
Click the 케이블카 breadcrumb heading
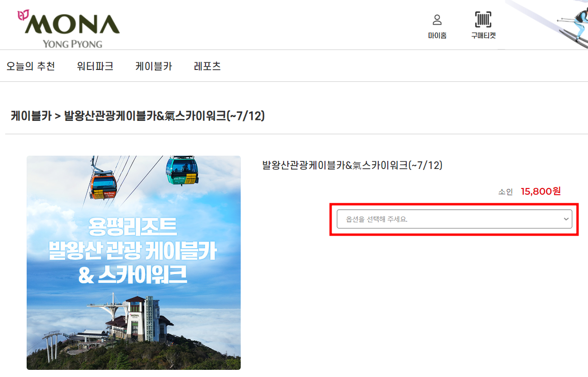point(31,116)
